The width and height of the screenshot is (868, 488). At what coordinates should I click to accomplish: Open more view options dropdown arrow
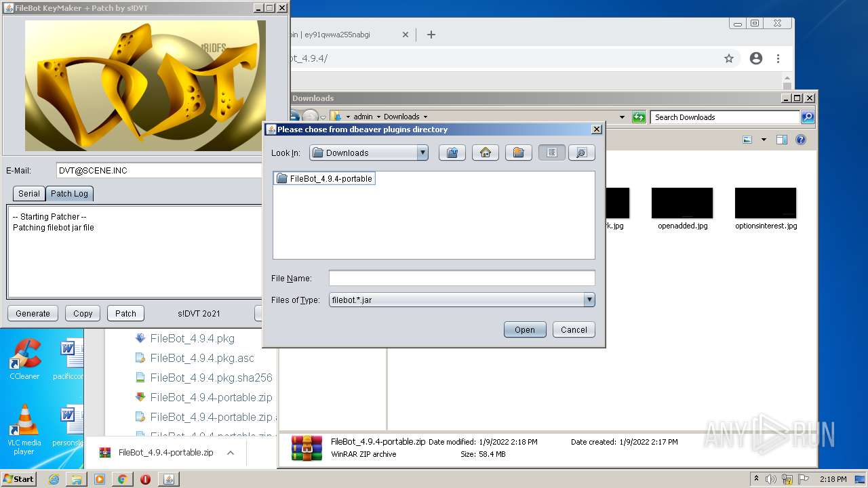click(x=764, y=140)
